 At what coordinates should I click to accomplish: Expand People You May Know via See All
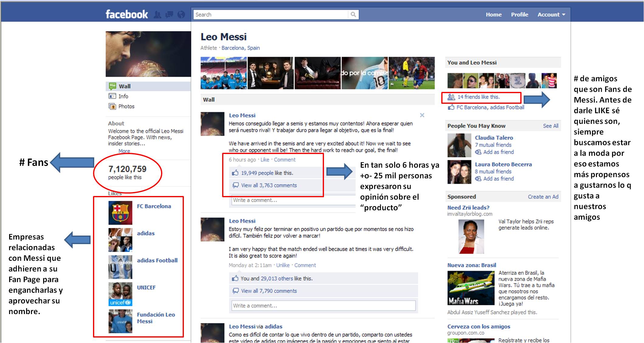tap(550, 126)
